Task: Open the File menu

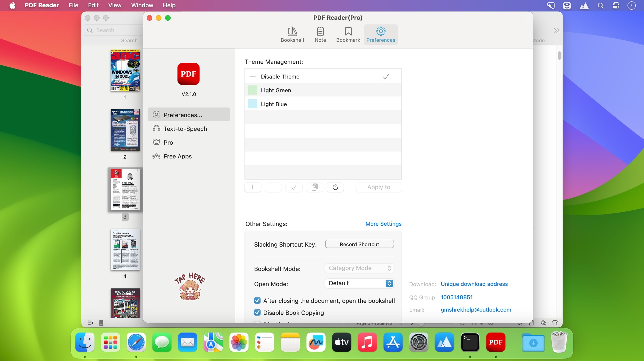Action: click(73, 5)
